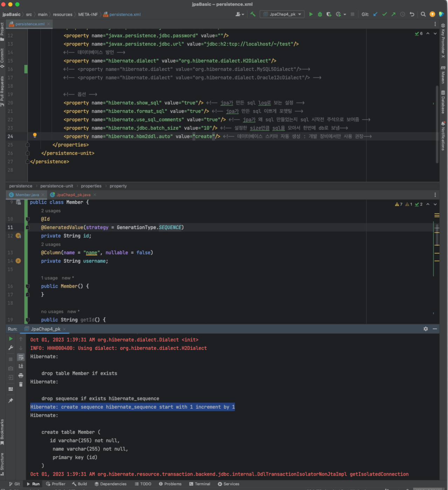Click the properties breadcrumb below the editor
The width and height of the screenshot is (448, 490).
[91, 186]
